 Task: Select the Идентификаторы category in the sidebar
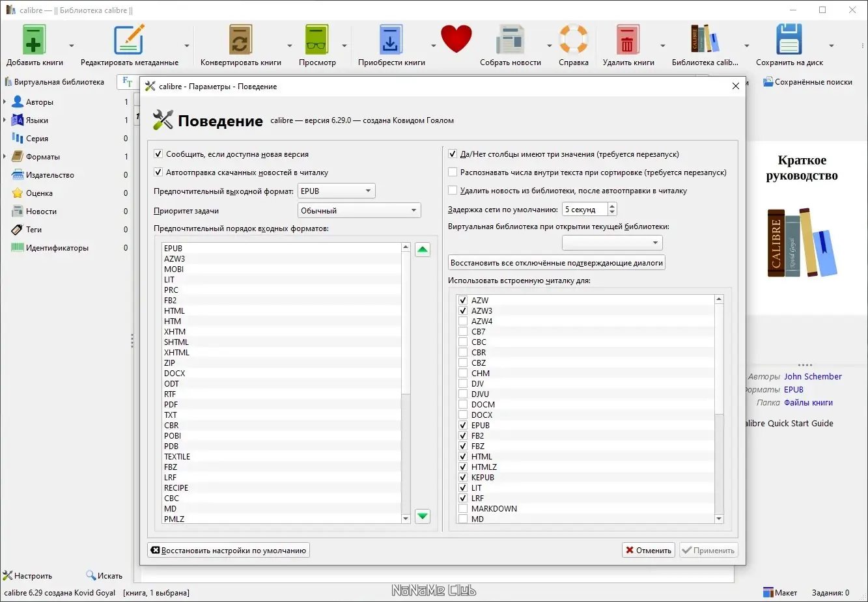click(57, 248)
